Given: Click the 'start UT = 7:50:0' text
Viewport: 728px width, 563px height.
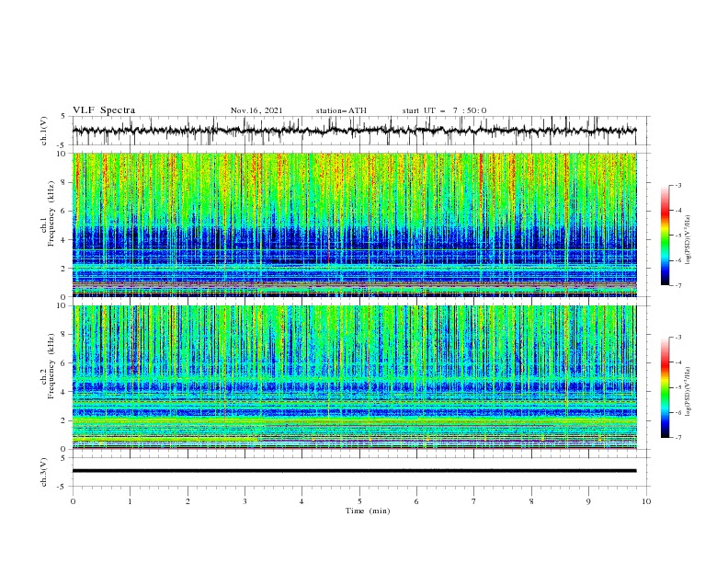Looking at the screenshot, I should tap(444, 110).
